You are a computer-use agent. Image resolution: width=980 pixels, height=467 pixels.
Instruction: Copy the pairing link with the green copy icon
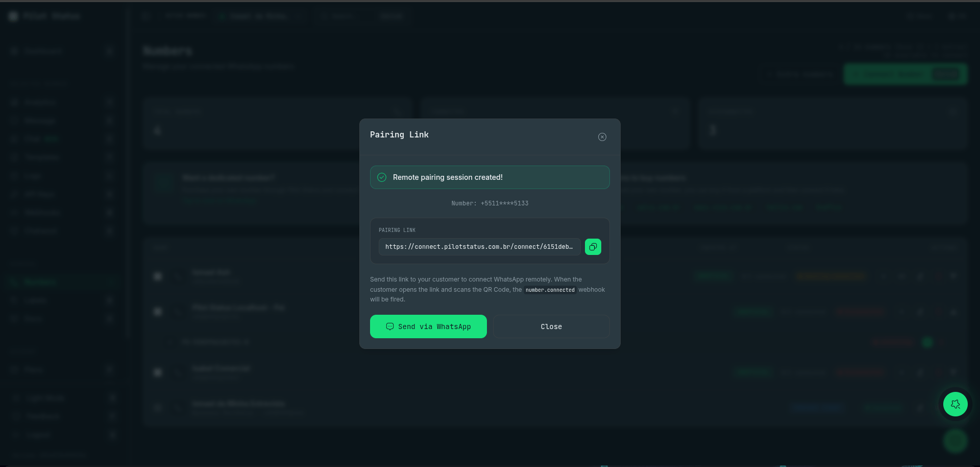pyautogui.click(x=593, y=247)
